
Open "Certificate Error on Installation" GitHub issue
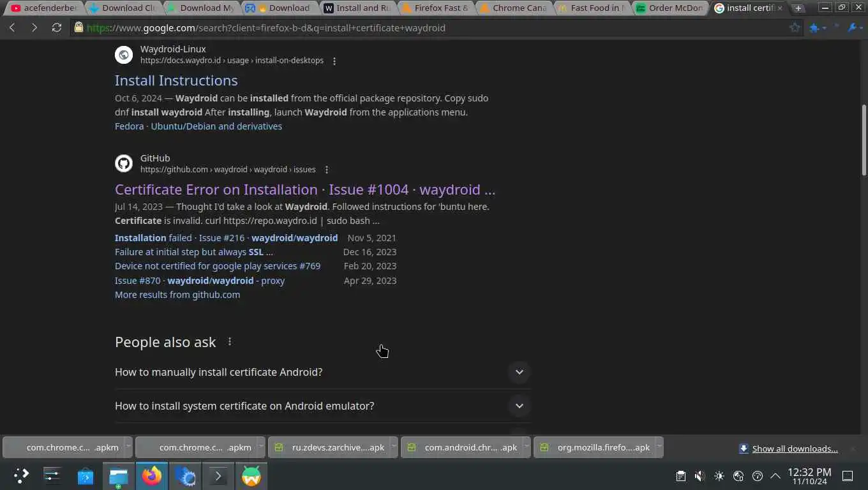point(305,189)
